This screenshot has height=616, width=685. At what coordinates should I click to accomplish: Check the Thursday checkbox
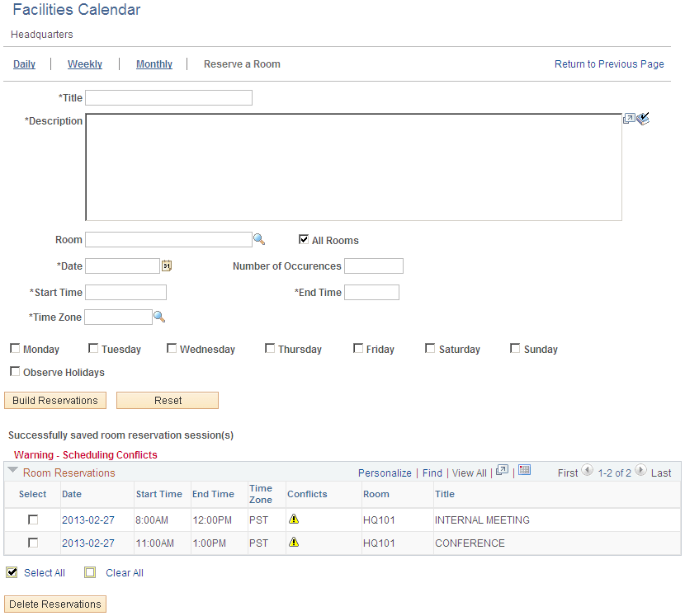point(270,348)
